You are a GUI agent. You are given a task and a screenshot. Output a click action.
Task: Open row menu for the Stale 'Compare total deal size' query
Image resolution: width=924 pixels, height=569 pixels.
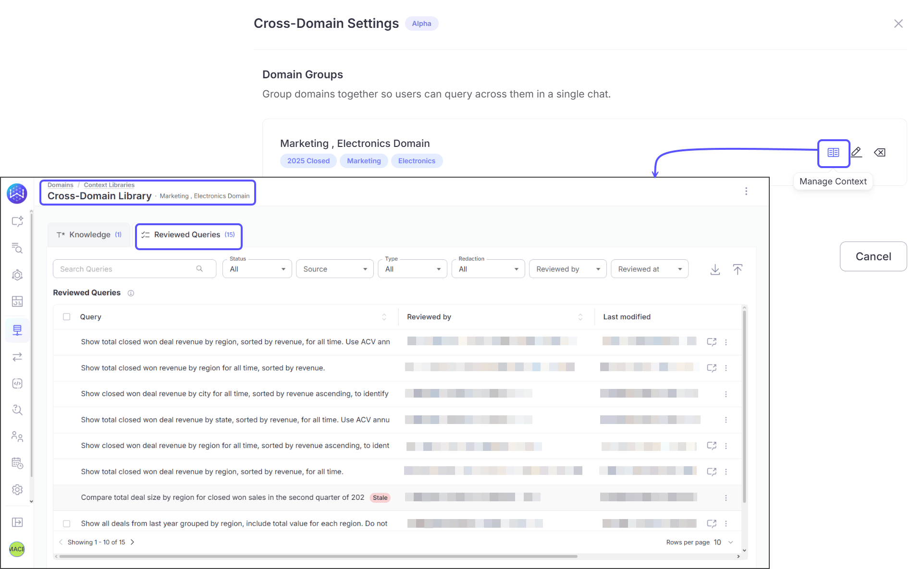pos(726,497)
